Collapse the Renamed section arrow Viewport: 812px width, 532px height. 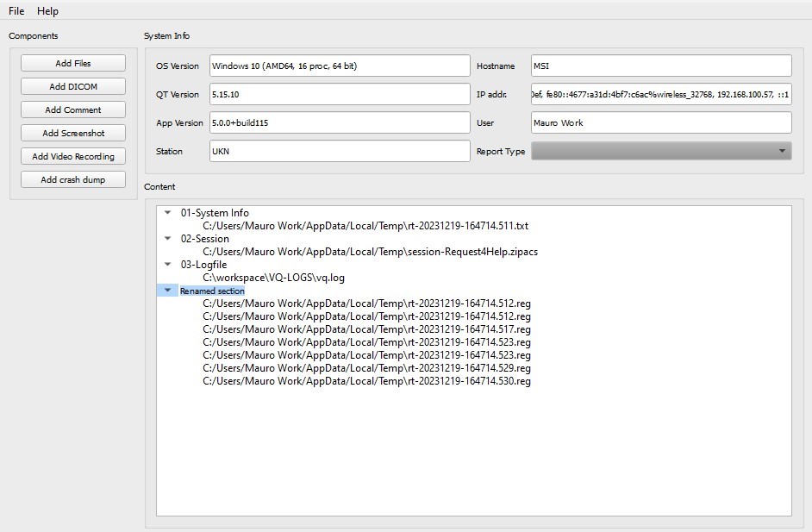point(168,291)
